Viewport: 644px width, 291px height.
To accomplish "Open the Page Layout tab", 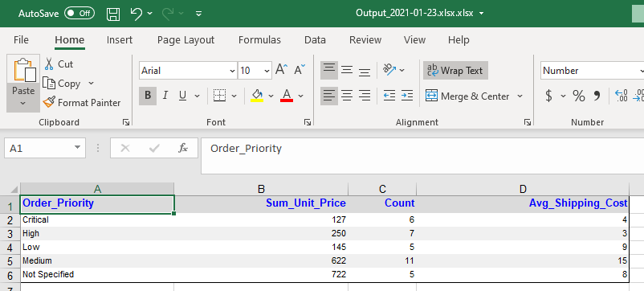I will [185, 40].
